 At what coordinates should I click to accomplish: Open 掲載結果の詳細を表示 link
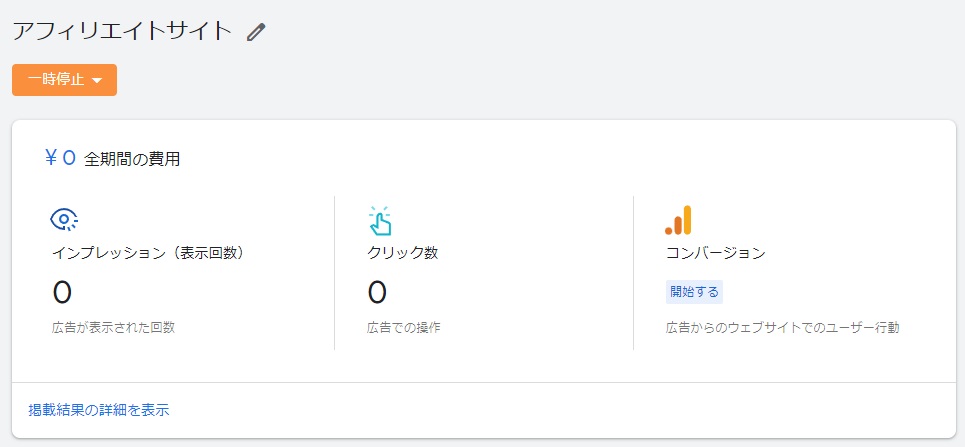coord(98,411)
